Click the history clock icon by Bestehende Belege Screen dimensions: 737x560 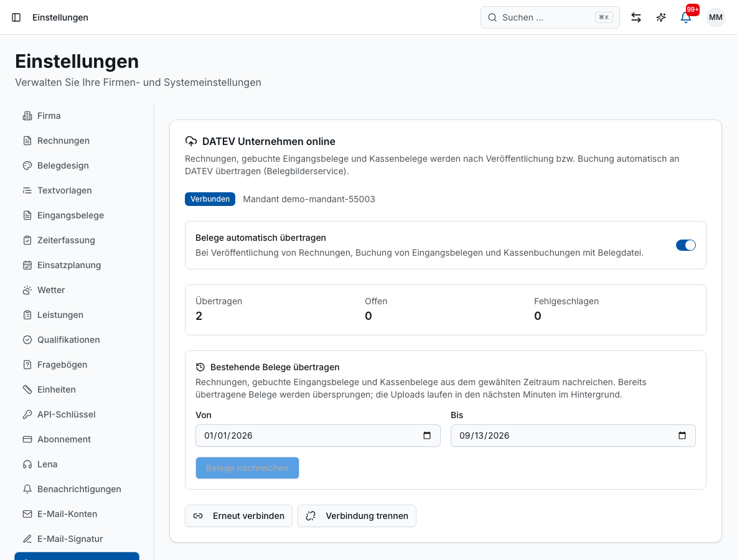tap(200, 367)
